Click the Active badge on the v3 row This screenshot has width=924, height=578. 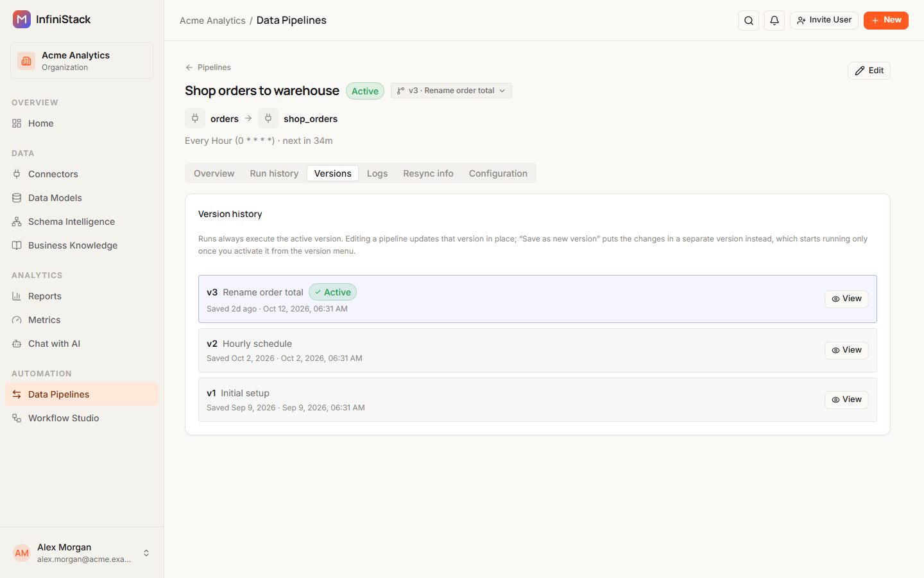332,292
